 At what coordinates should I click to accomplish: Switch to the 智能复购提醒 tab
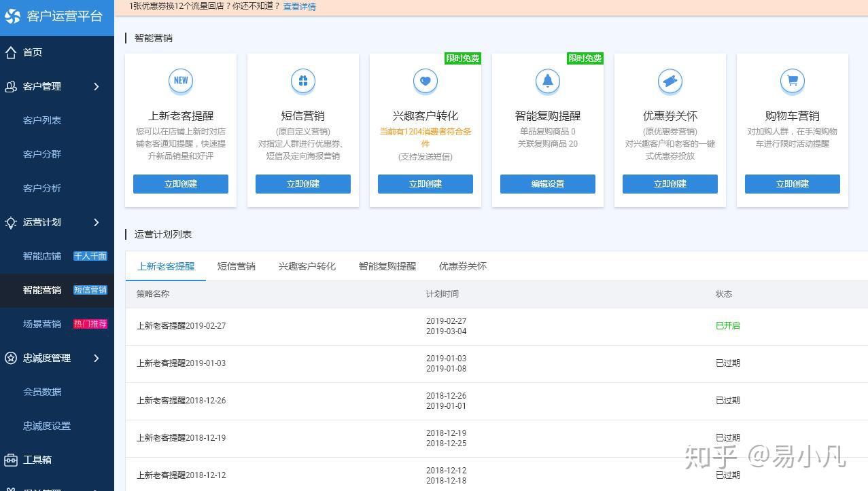point(387,266)
